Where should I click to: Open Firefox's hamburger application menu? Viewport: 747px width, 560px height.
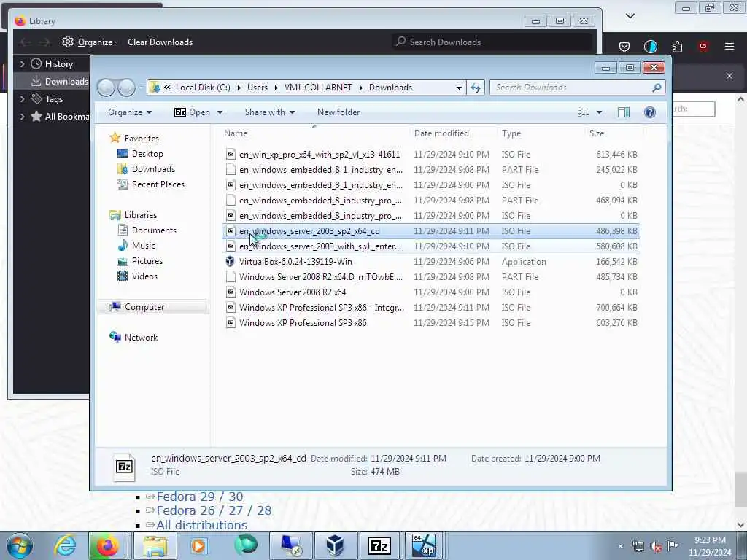729,47
